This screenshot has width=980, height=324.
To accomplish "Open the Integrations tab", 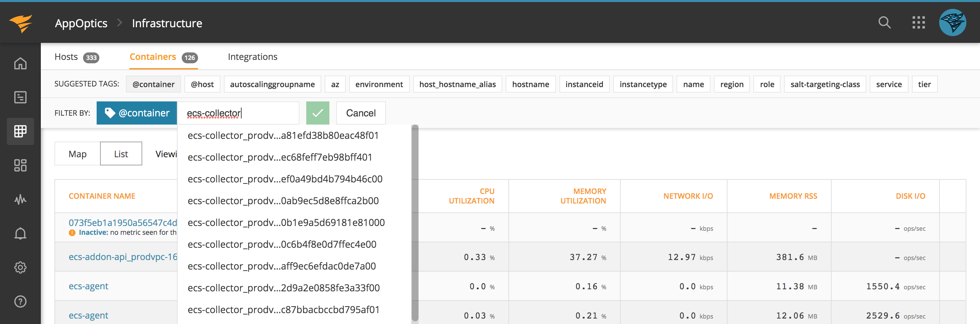I will click(x=252, y=56).
